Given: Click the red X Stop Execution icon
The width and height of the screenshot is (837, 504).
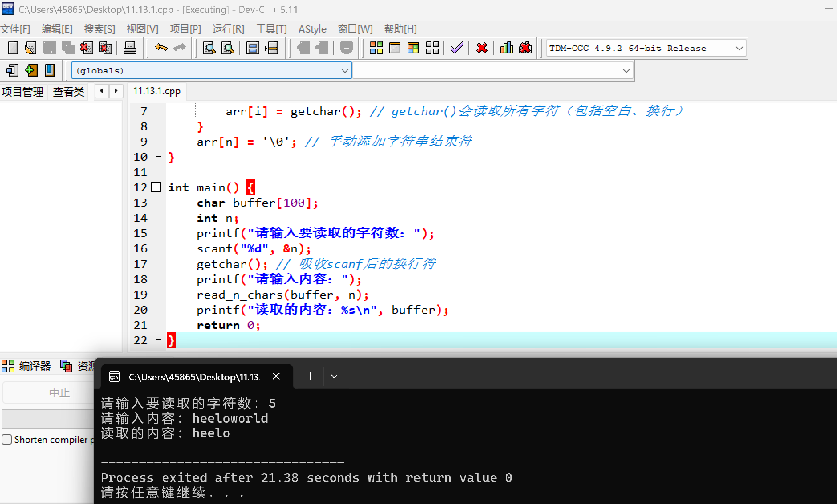Looking at the screenshot, I should (481, 48).
